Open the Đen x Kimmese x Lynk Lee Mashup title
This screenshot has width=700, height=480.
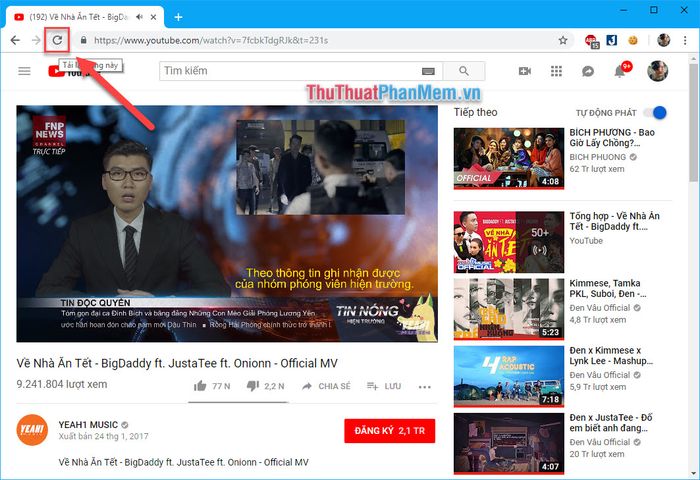pos(611,355)
